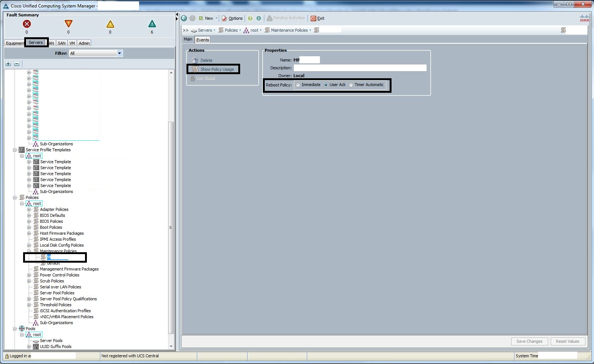Open the SAN navigation tab
594x364 pixels.
pos(62,43)
